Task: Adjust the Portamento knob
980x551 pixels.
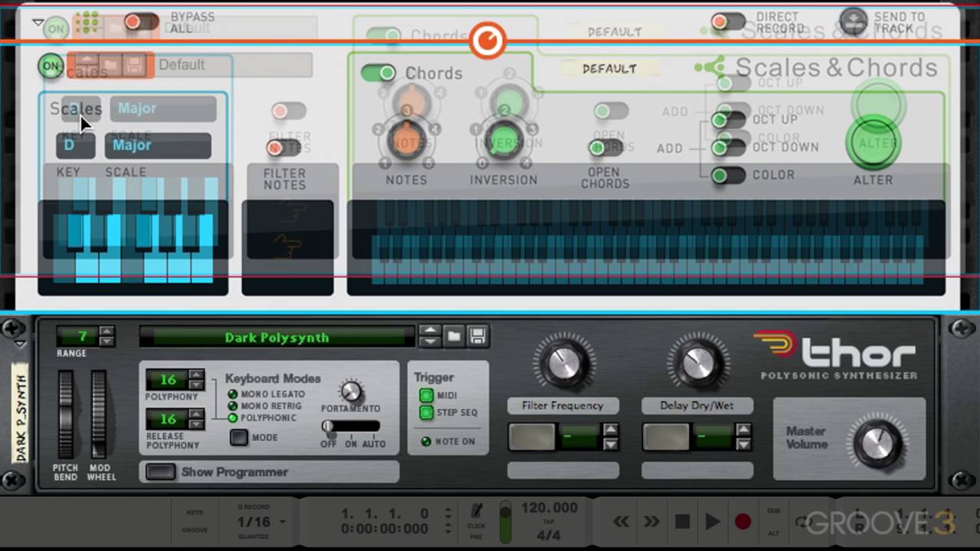Action: tap(351, 391)
